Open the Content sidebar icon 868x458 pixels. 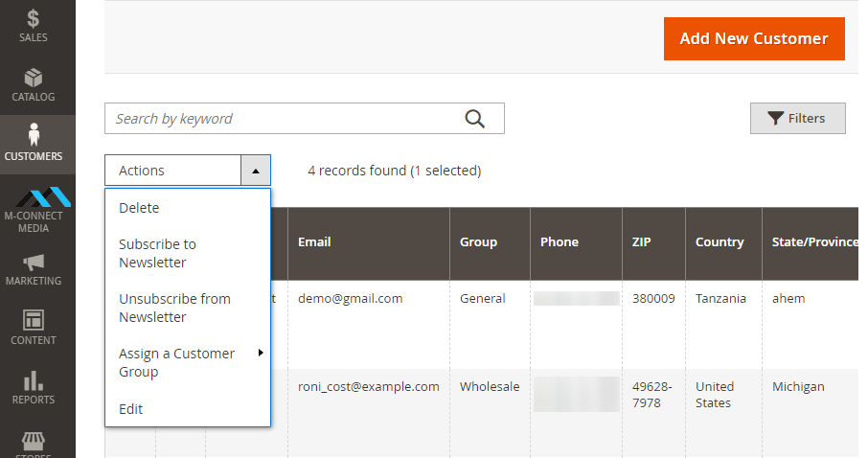(x=34, y=327)
